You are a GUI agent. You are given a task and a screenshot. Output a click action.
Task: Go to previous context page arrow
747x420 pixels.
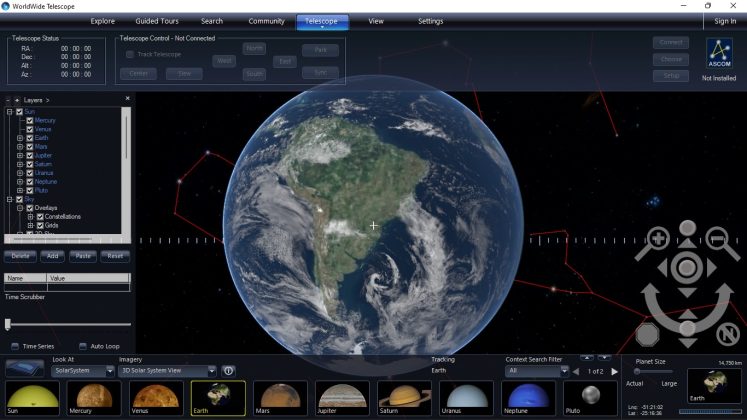tap(576, 371)
